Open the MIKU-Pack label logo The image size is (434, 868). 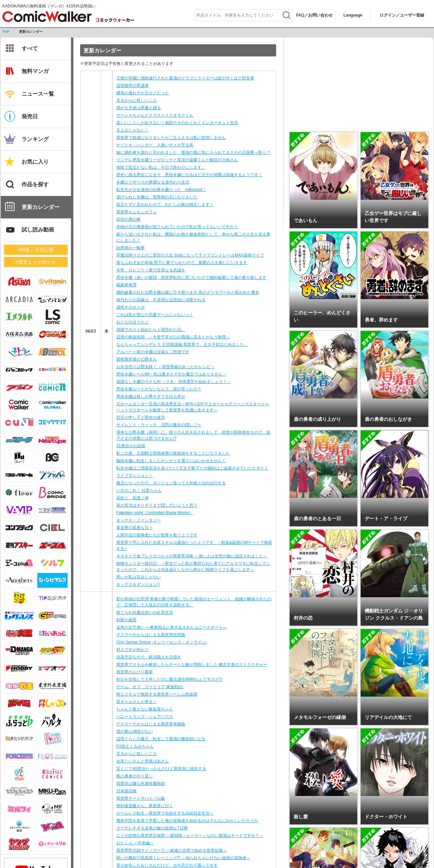click(52, 791)
